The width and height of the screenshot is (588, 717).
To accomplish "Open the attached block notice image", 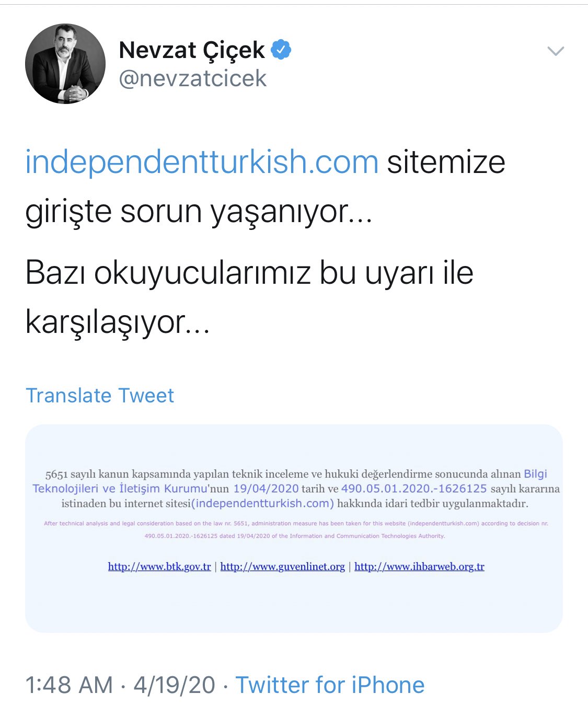I will [x=294, y=528].
